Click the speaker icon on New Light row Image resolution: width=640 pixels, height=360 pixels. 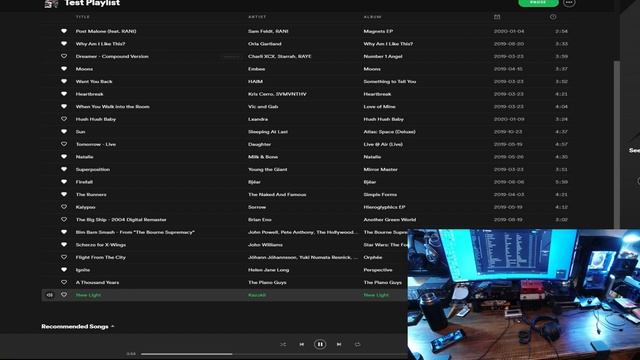point(49,295)
